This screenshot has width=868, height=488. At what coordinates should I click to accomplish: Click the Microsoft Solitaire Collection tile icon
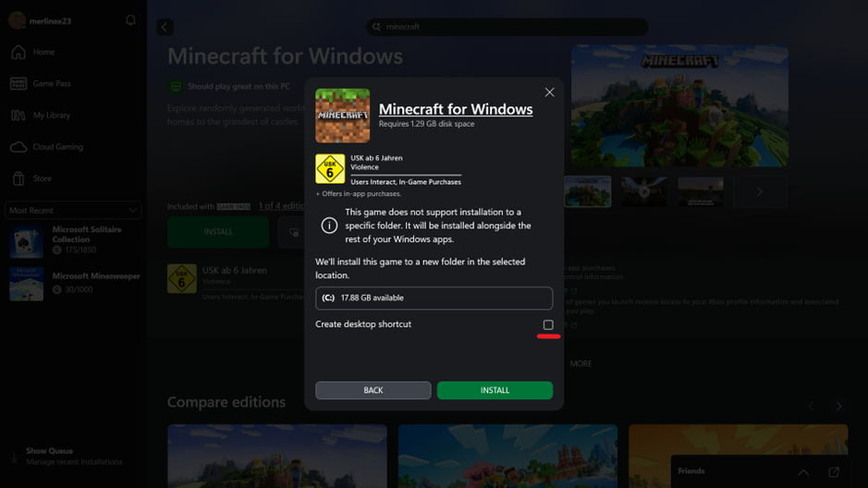[x=26, y=242]
